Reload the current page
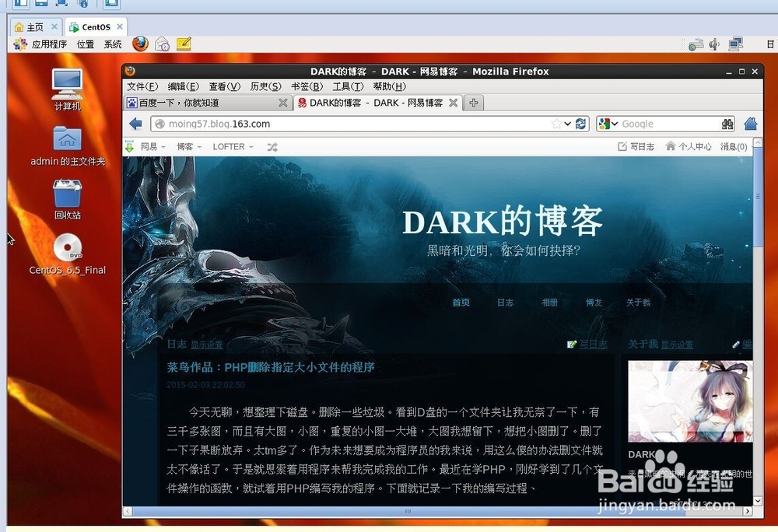The width and height of the screenshot is (778, 532). (x=580, y=123)
